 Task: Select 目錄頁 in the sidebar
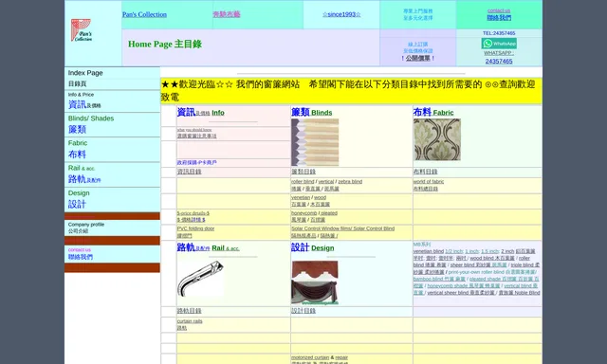77,83
